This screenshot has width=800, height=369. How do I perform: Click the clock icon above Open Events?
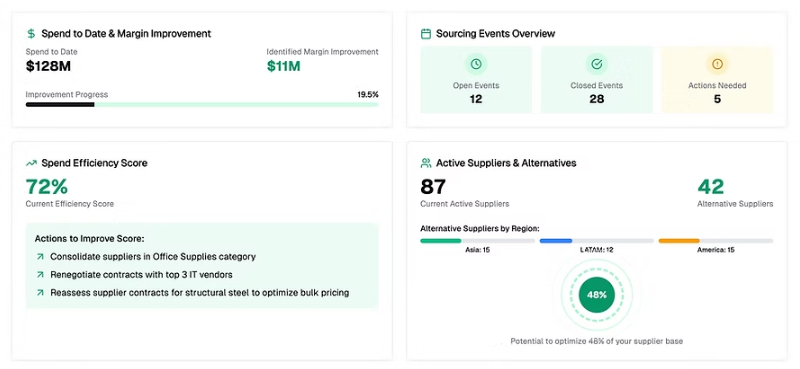[476, 64]
